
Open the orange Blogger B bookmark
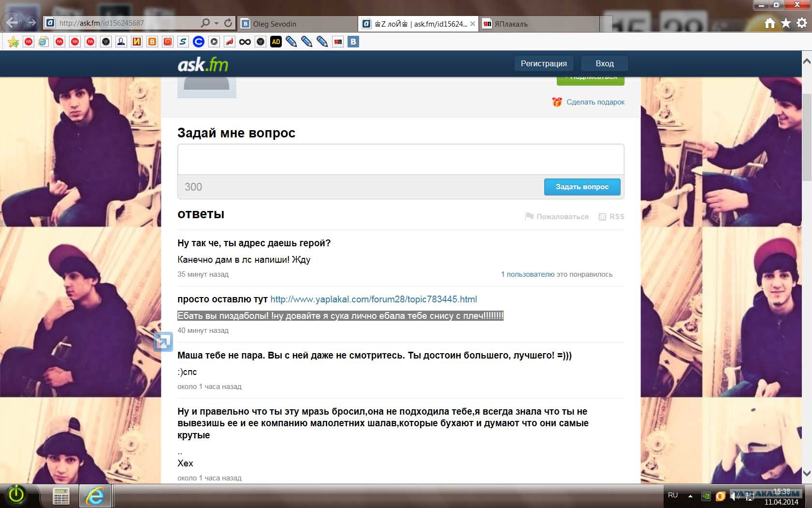coord(152,42)
